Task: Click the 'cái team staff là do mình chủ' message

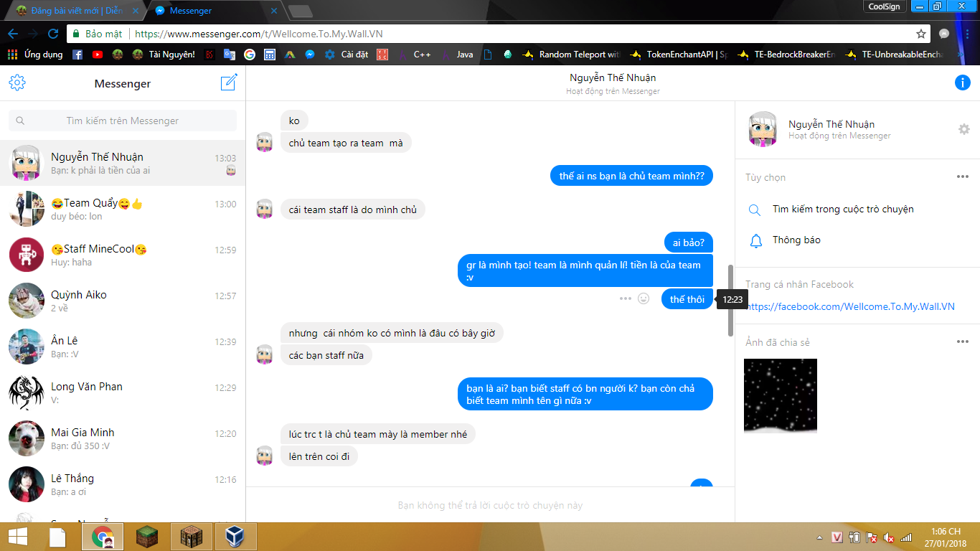Action: (x=352, y=209)
